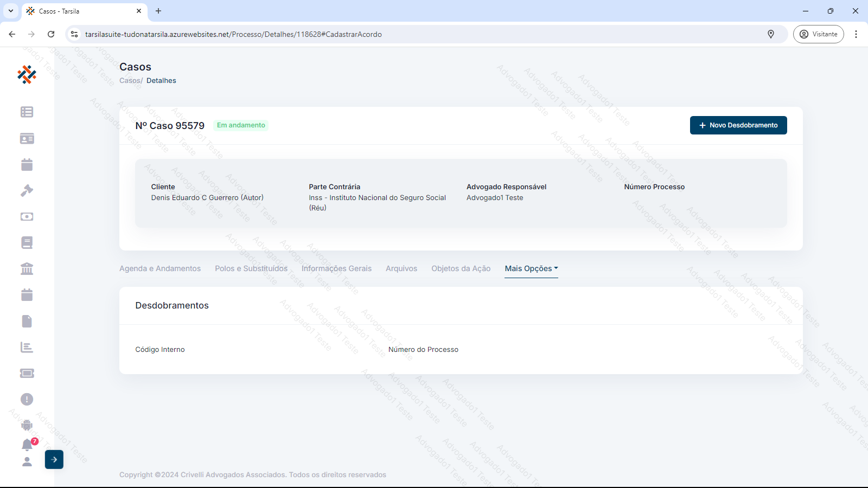Go to the Arquivos tab
The height and width of the screenshot is (488, 868).
click(x=401, y=269)
